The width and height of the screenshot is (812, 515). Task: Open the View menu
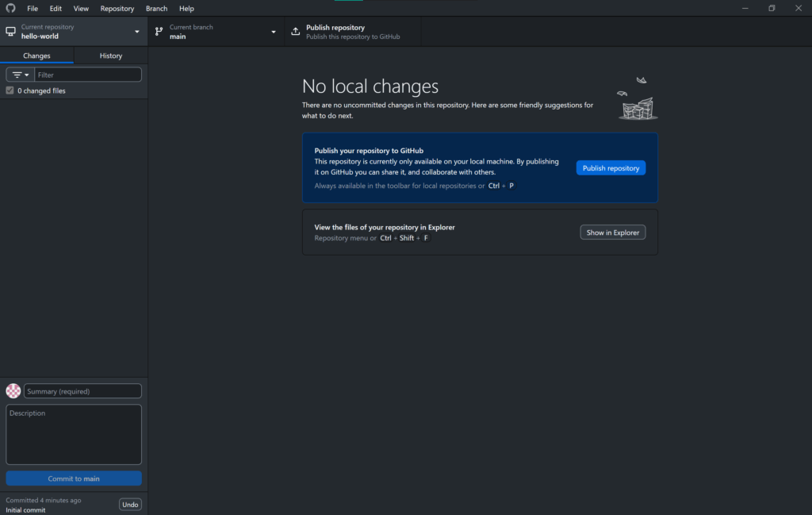point(81,8)
